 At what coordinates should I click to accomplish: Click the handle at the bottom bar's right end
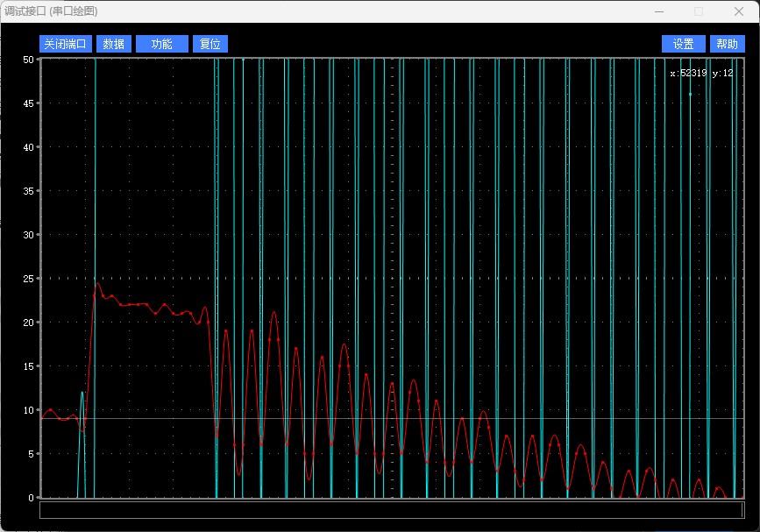(x=742, y=510)
